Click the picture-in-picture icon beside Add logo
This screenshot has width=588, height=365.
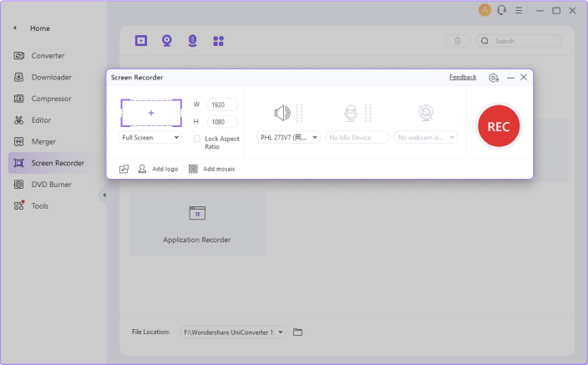[124, 169]
